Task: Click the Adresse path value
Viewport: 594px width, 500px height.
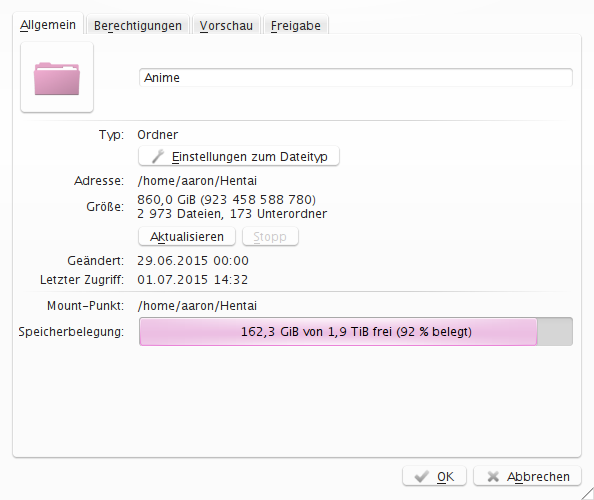Action: pyautogui.click(x=197, y=181)
